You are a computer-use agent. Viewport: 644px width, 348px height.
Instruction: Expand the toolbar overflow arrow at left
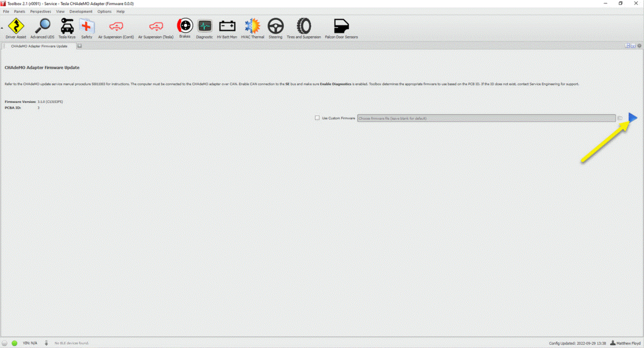[2, 28]
